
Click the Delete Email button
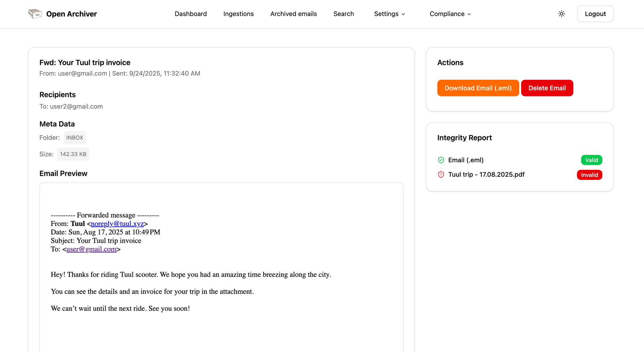pyautogui.click(x=547, y=88)
